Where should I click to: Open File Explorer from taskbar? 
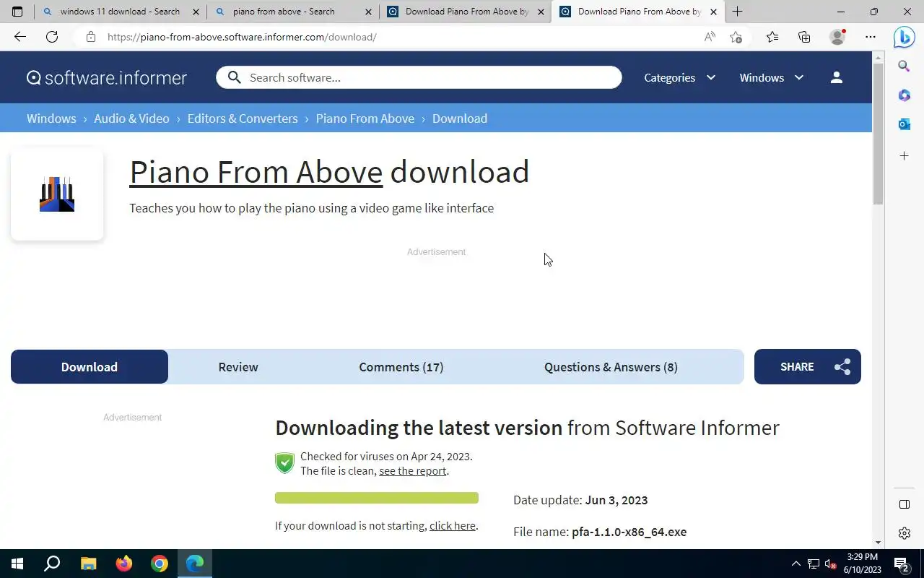tap(88, 564)
